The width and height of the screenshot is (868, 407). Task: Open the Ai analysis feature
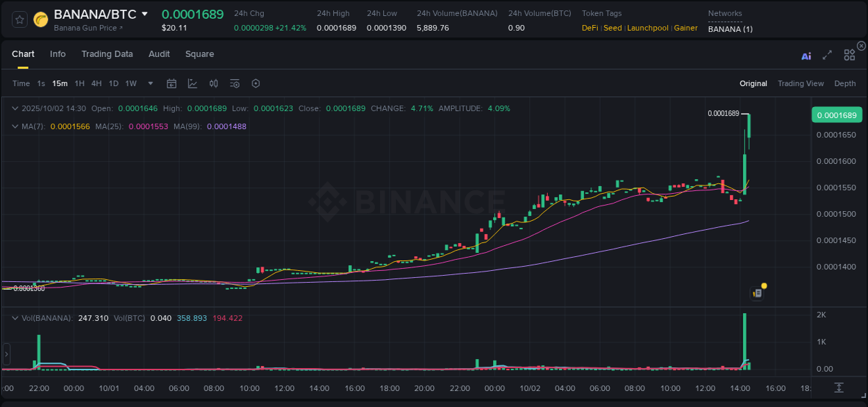pyautogui.click(x=806, y=55)
